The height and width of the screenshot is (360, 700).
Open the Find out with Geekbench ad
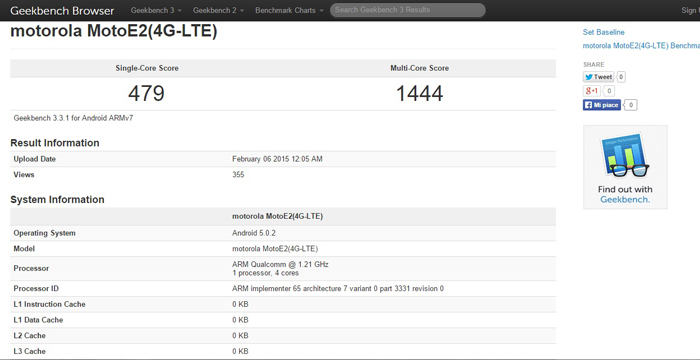(625, 167)
